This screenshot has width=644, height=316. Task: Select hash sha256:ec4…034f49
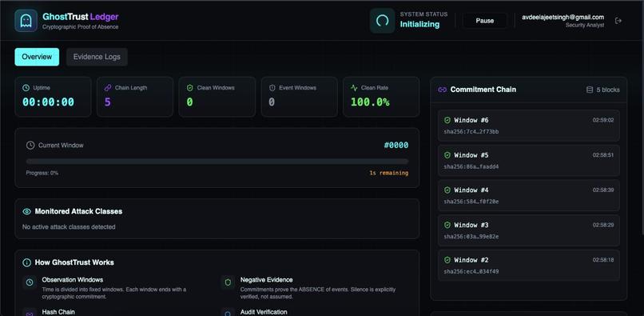point(471,271)
